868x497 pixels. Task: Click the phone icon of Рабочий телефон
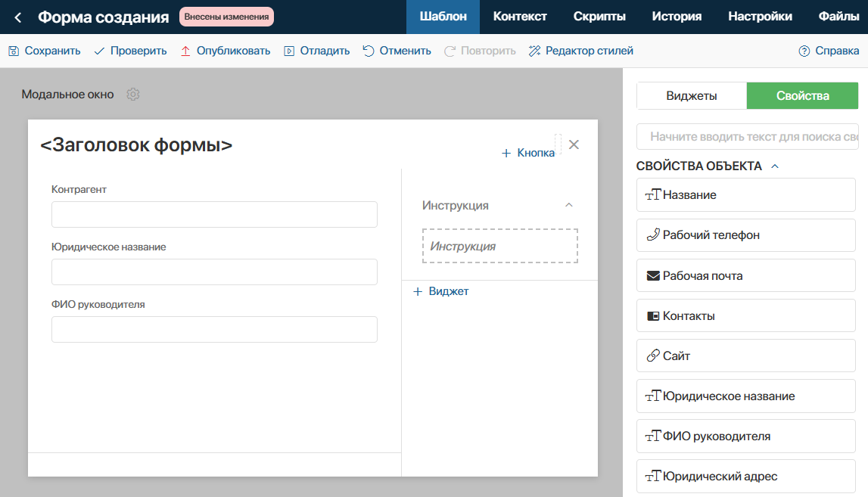(653, 235)
